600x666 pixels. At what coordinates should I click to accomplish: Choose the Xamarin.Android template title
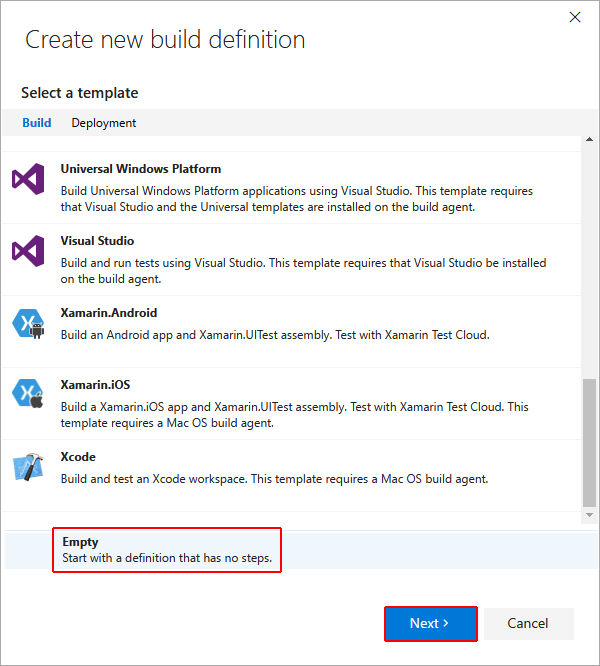point(108,313)
